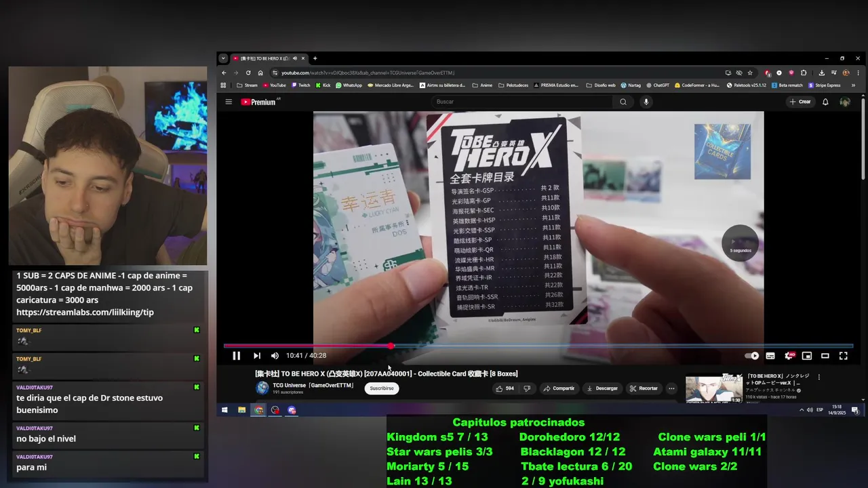Open the Chrome tab search dropdown

[x=223, y=58]
